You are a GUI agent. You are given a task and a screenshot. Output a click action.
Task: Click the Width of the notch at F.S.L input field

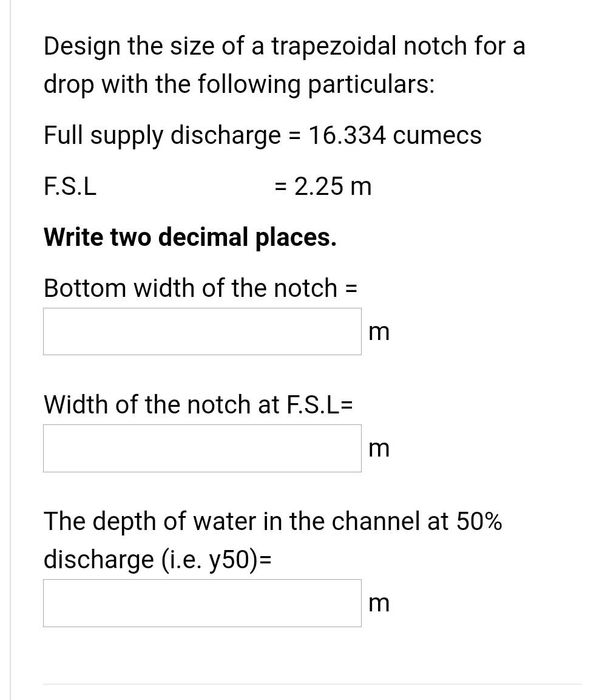click(201, 447)
